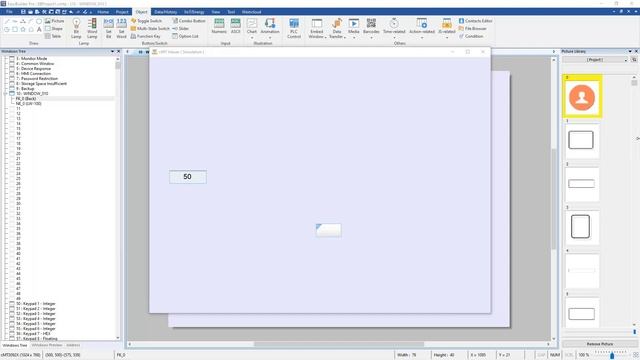Open the Contacts Editor
Image resolution: width=640 pixels, height=360 pixels.
click(475, 21)
